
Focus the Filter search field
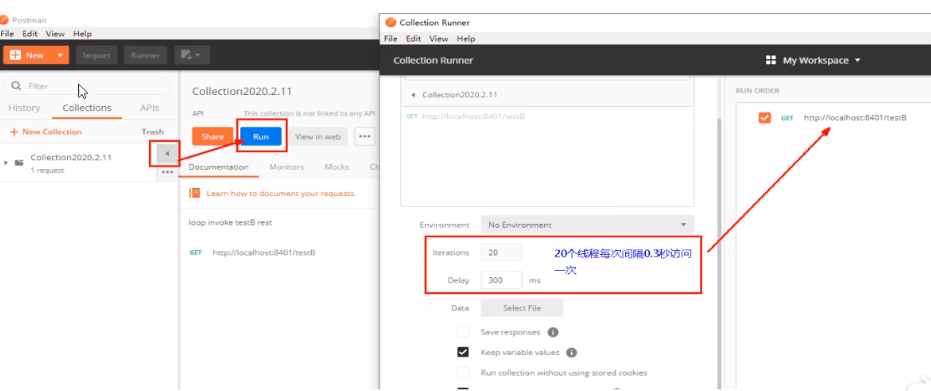pyautogui.click(x=87, y=86)
